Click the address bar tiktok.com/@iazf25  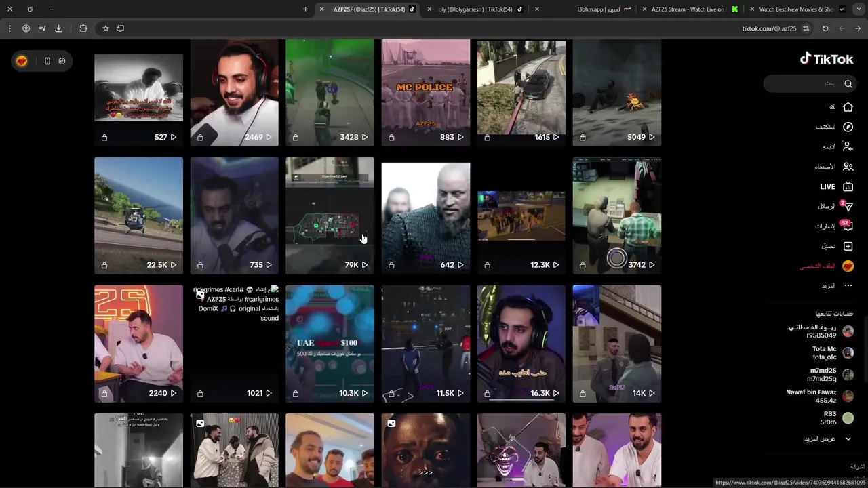[x=769, y=28]
